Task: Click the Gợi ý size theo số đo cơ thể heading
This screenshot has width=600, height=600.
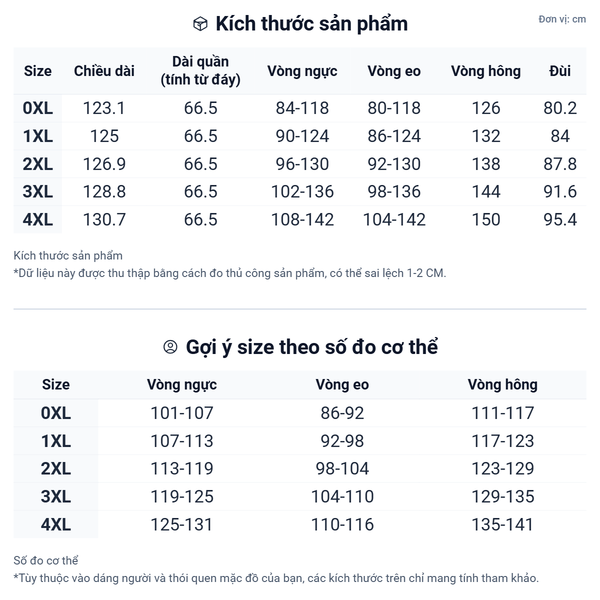Action: [x=312, y=347]
